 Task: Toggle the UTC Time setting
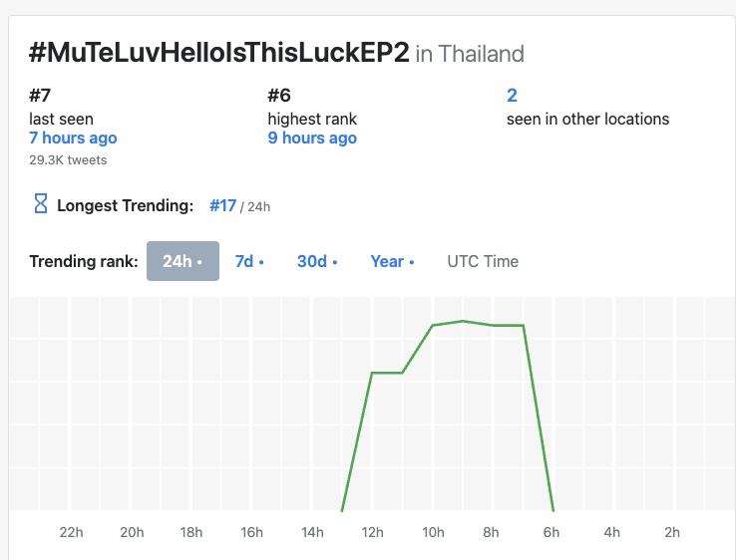(x=483, y=261)
